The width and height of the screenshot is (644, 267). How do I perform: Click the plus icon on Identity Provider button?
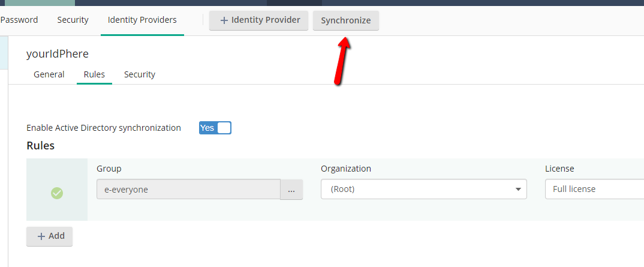[224, 20]
